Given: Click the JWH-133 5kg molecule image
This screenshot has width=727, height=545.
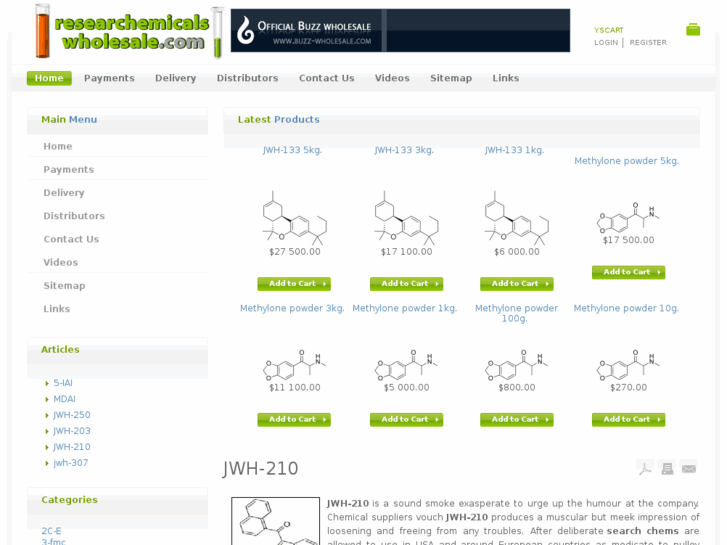Looking at the screenshot, I should tap(294, 218).
